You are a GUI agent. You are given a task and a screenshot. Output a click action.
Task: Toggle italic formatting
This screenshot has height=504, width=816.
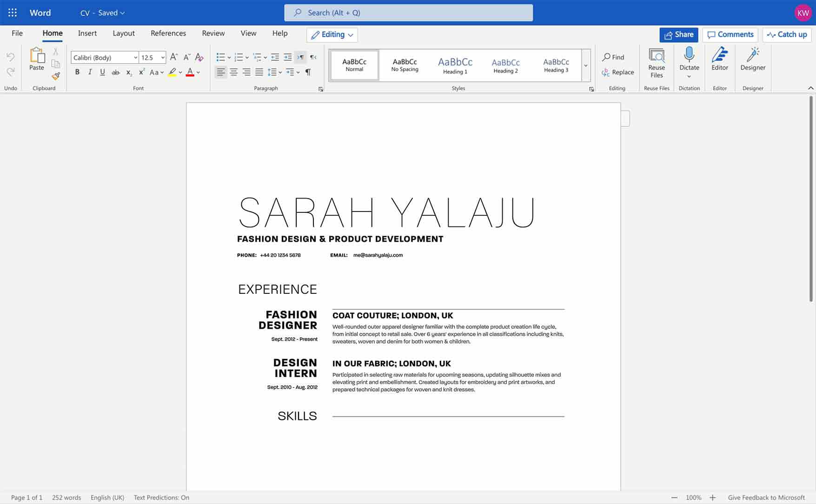(90, 72)
